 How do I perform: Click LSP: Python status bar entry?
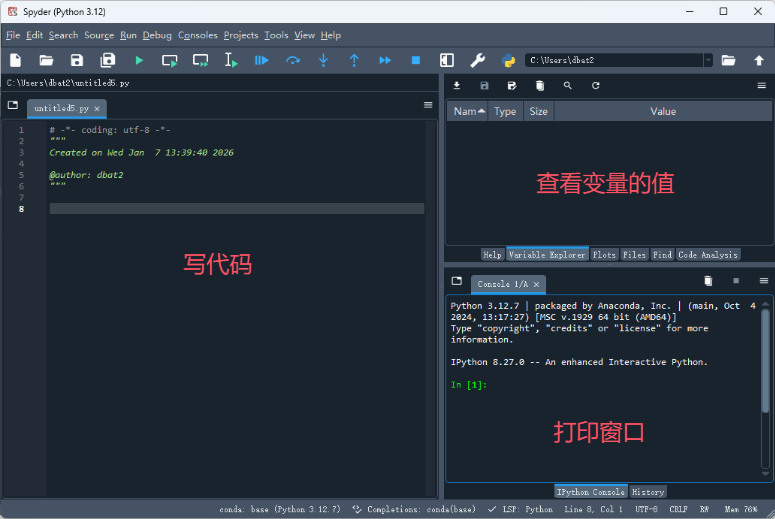coord(520,509)
